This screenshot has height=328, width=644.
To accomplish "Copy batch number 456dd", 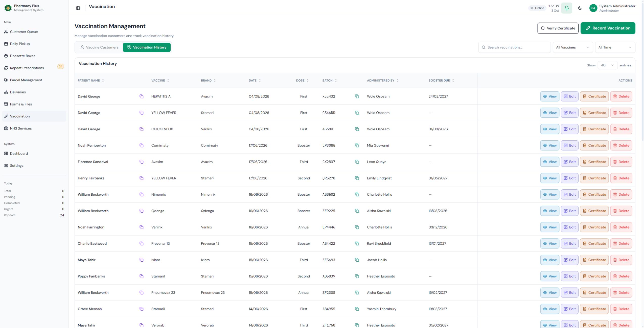I will pos(357,129).
